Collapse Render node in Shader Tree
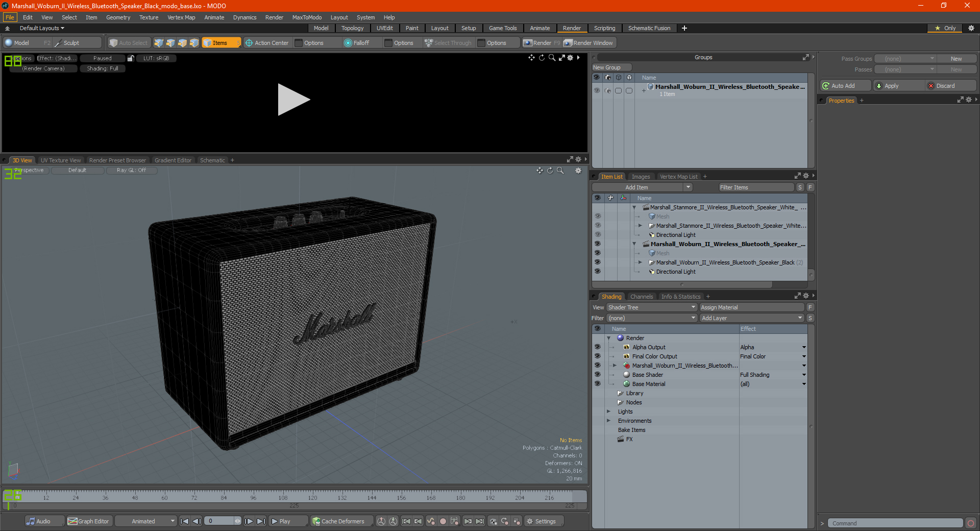980x531 pixels. pyautogui.click(x=609, y=338)
